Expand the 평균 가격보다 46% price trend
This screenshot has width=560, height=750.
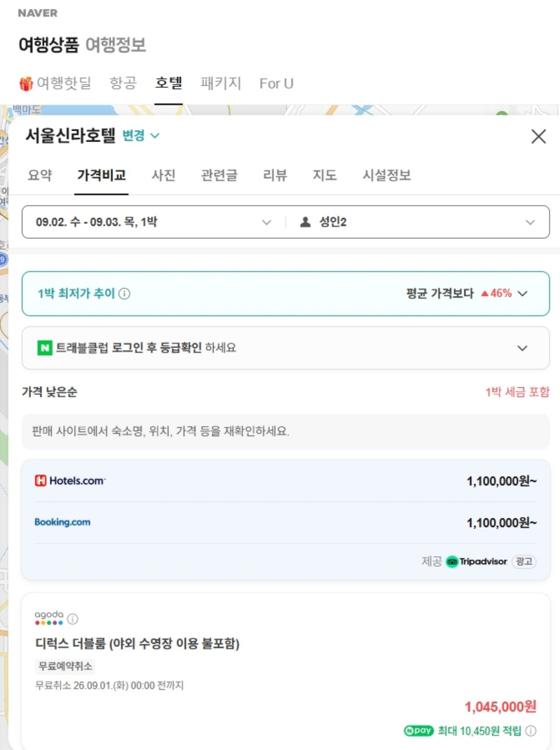[x=467, y=293]
